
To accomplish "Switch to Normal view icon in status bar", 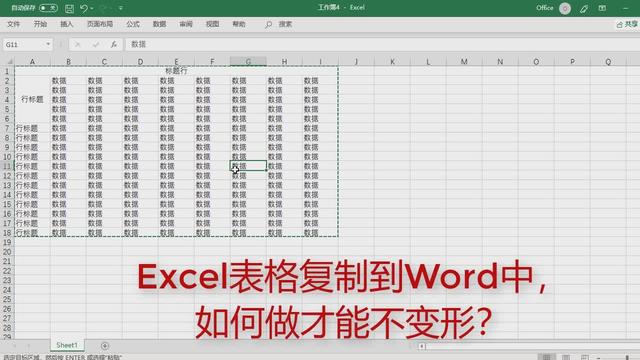I will 547,357.
